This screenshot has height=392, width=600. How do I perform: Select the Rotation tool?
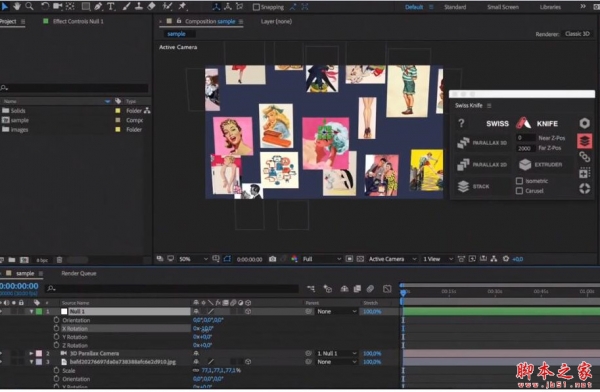(x=45, y=6)
